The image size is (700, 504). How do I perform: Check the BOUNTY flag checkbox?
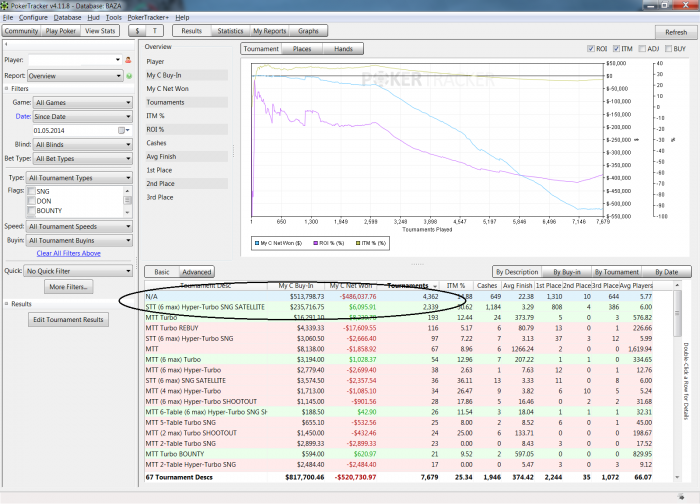point(31,211)
